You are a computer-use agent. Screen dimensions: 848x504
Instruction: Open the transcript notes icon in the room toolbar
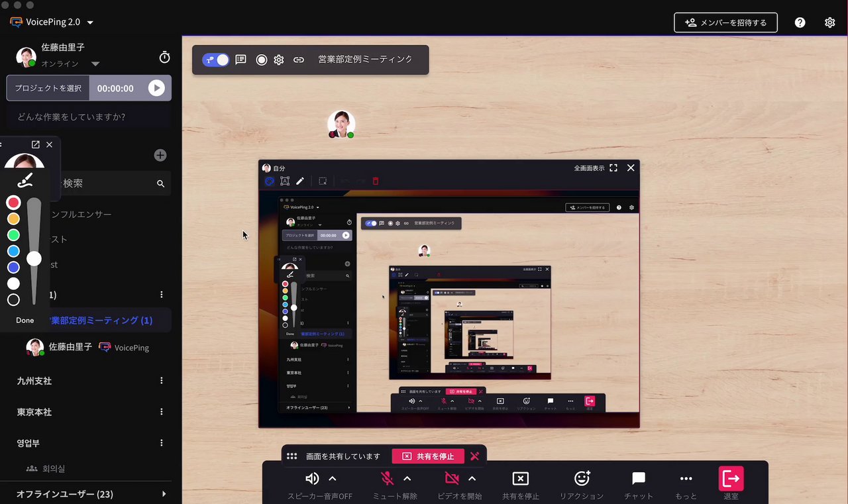(x=241, y=60)
